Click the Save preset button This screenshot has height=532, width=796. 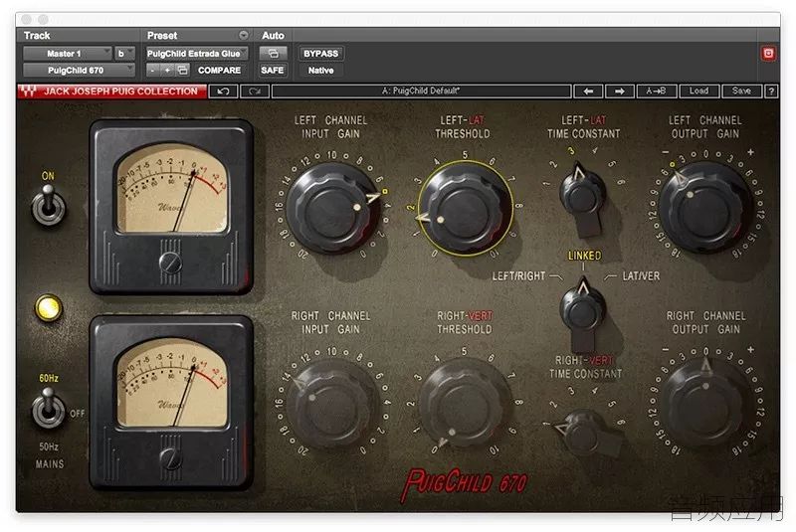click(741, 91)
